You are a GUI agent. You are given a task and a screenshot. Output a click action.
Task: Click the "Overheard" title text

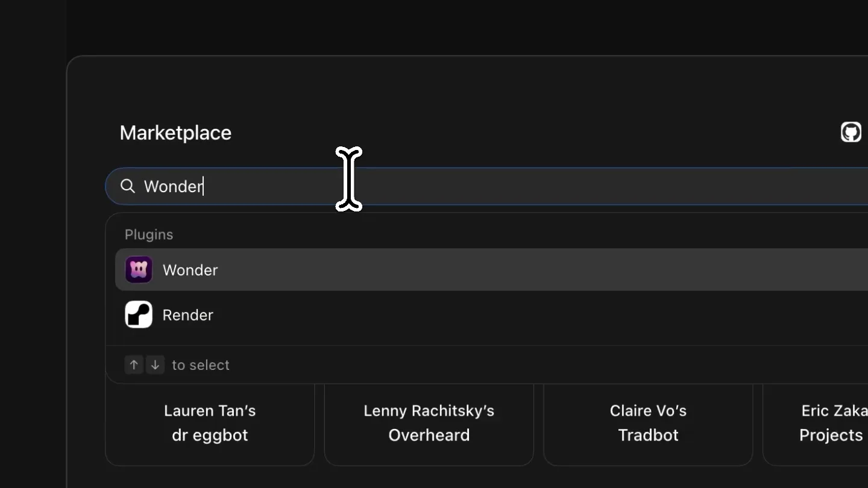pyautogui.click(x=429, y=435)
